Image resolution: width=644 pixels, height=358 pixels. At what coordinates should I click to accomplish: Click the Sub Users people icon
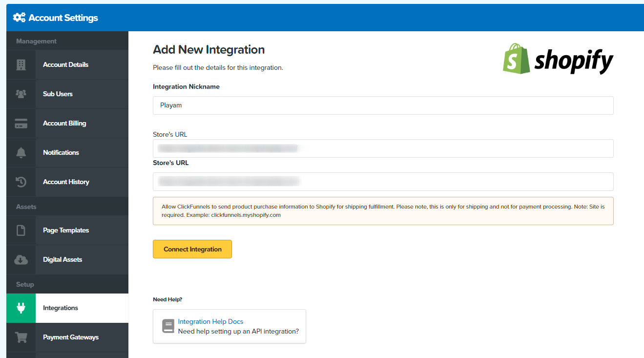pyautogui.click(x=21, y=94)
